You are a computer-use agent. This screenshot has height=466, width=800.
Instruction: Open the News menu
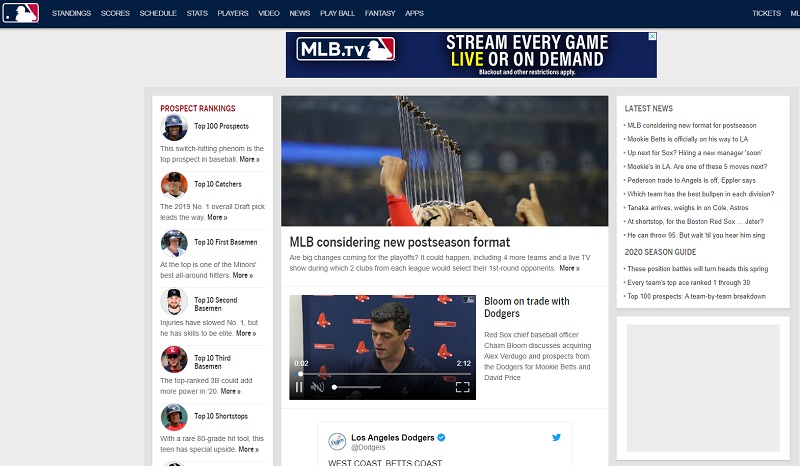tap(299, 13)
